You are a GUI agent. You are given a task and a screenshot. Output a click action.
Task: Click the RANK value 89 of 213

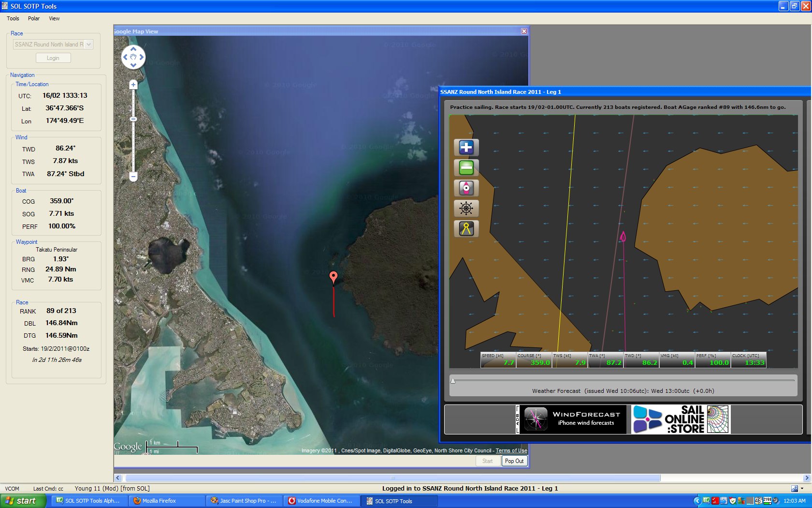click(x=61, y=311)
